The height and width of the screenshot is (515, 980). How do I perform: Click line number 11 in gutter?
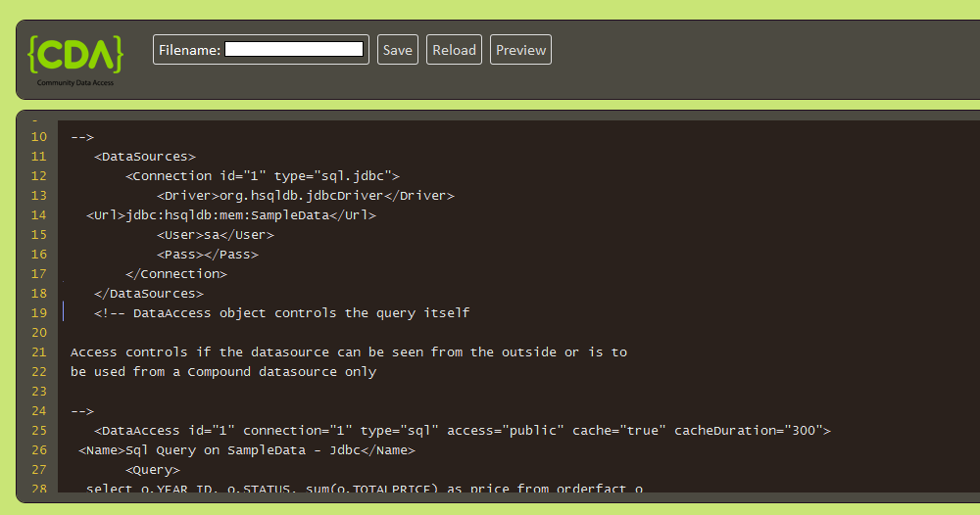click(39, 157)
